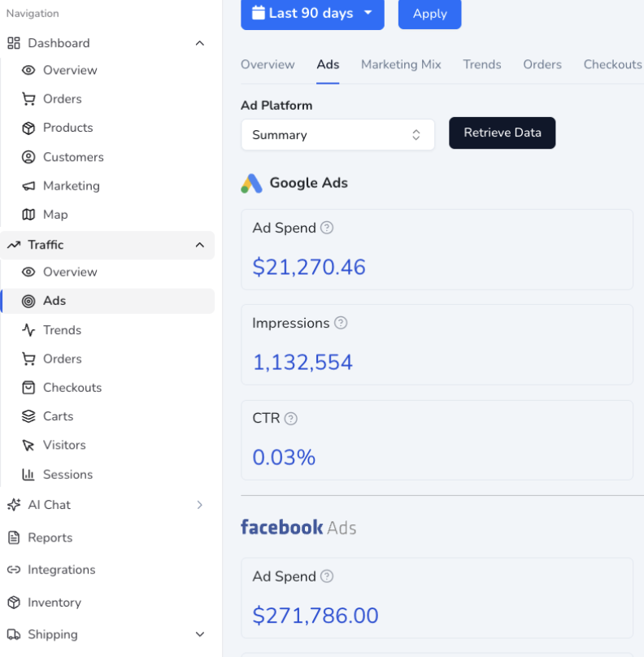This screenshot has width=644, height=657.
Task: Open Products in the sidebar
Action: click(x=68, y=128)
